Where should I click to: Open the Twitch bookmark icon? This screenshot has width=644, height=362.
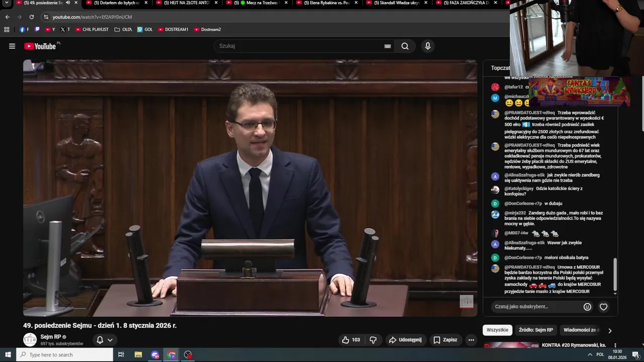(37, 30)
